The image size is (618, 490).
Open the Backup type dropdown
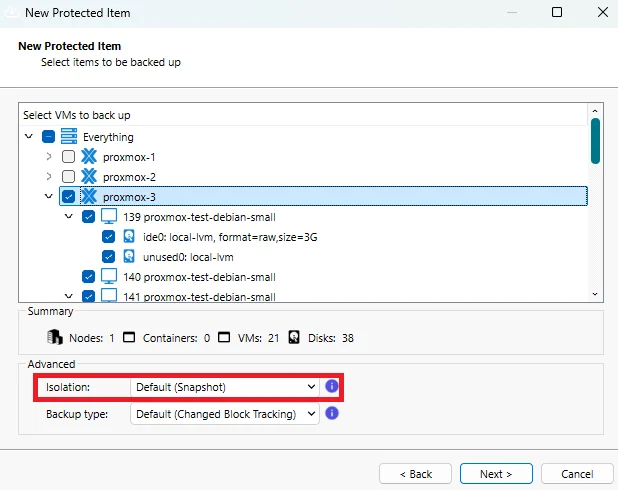(225, 413)
